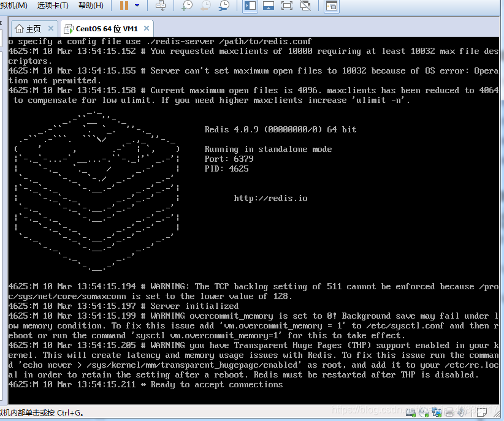The image size is (504, 421).
Task: Click the status bar hint ending 'Ctrl+G'
Action: (x=42, y=412)
